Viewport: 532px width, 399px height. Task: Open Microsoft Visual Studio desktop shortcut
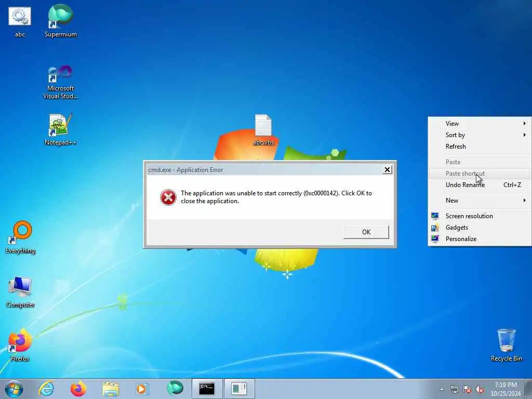[60, 82]
